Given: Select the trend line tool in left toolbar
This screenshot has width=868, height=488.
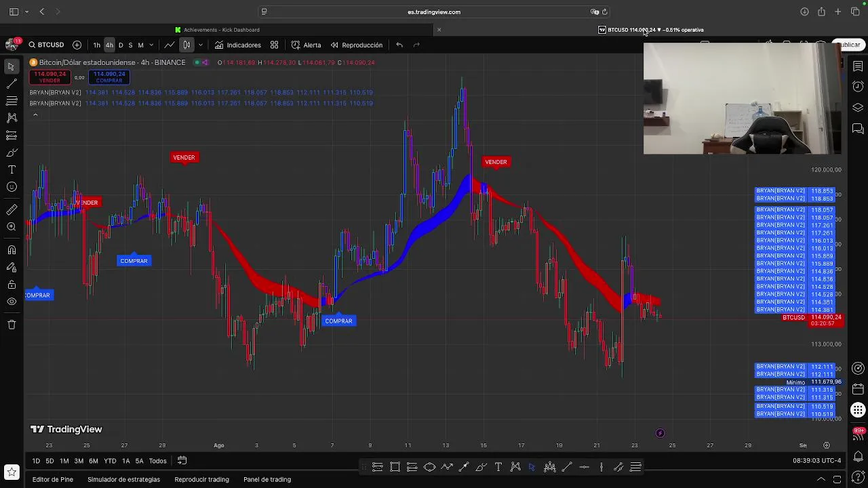Looking at the screenshot, I should (x=12, y=83).
